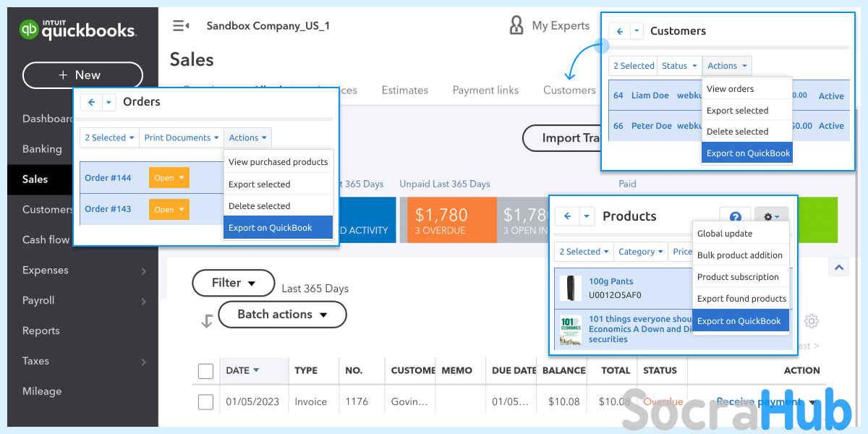The height and width of the screenshot is (434, 868).
Task: Choose Export found products in Products menu
Action: 741,299
